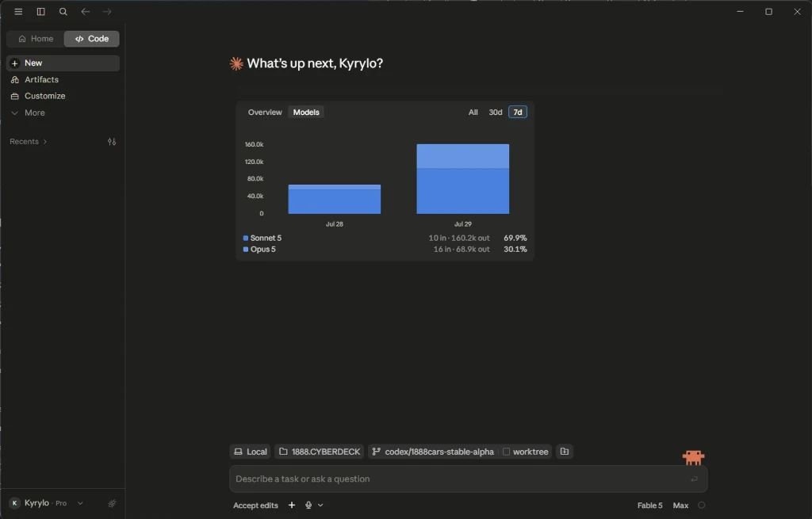The image size is (812, 519).
Task: Open the microphone options chevron
Action: click(x=320, y=505)
